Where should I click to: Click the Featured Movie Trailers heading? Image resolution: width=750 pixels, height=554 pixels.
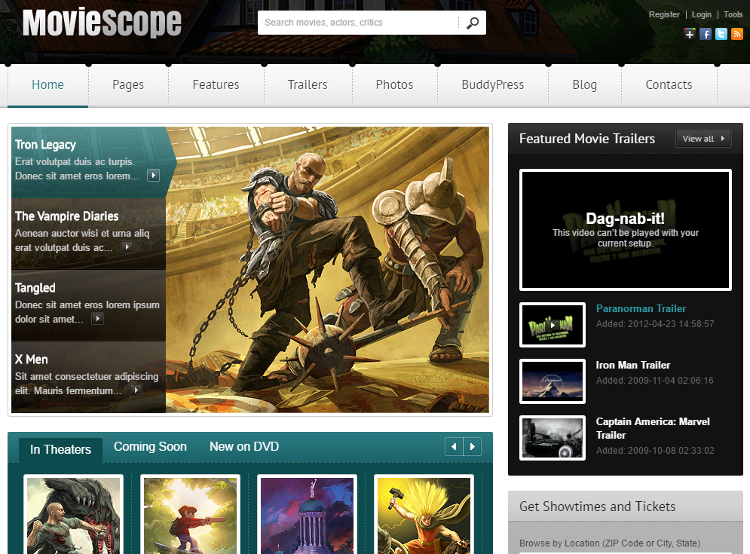pyautogui.click(x=587, y=139)
